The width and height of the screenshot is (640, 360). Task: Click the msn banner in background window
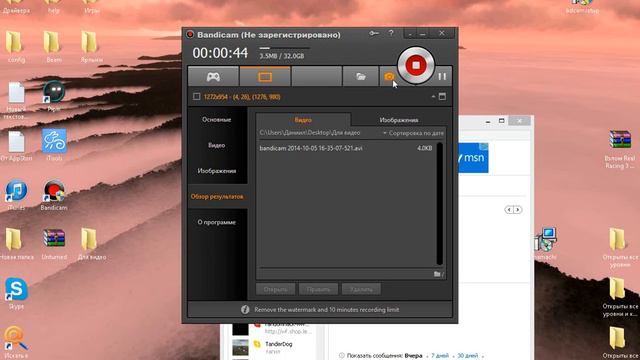pyautogui.click(x=473, y=158)
